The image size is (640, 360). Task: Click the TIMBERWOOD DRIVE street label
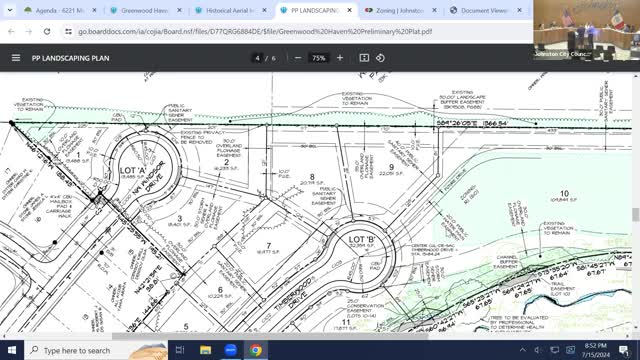pos(296,295)
